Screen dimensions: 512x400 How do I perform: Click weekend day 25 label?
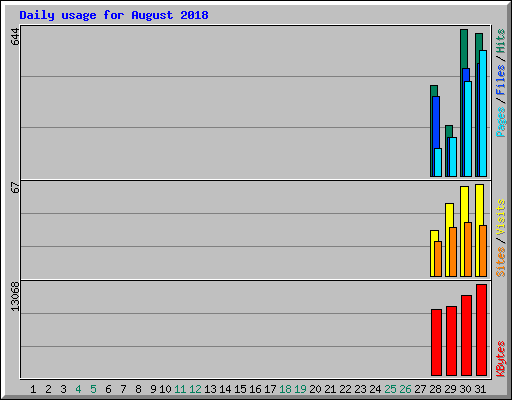click(390, 389)
